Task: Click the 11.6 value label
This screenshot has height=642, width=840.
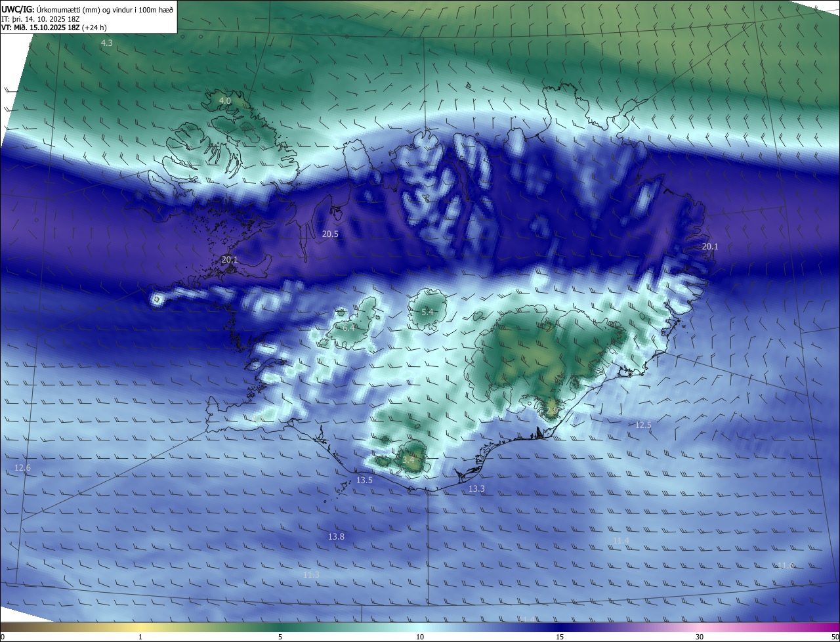Action: point(786,565)
